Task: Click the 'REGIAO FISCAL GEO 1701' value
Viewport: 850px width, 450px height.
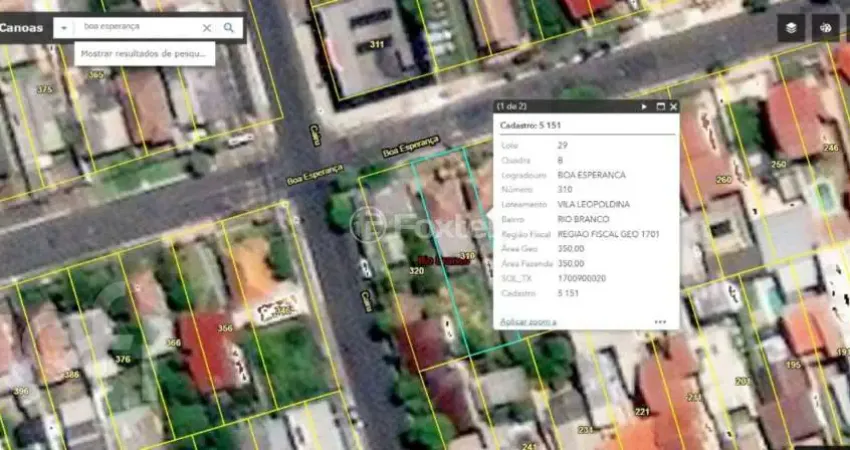Action: pos(608,235)
